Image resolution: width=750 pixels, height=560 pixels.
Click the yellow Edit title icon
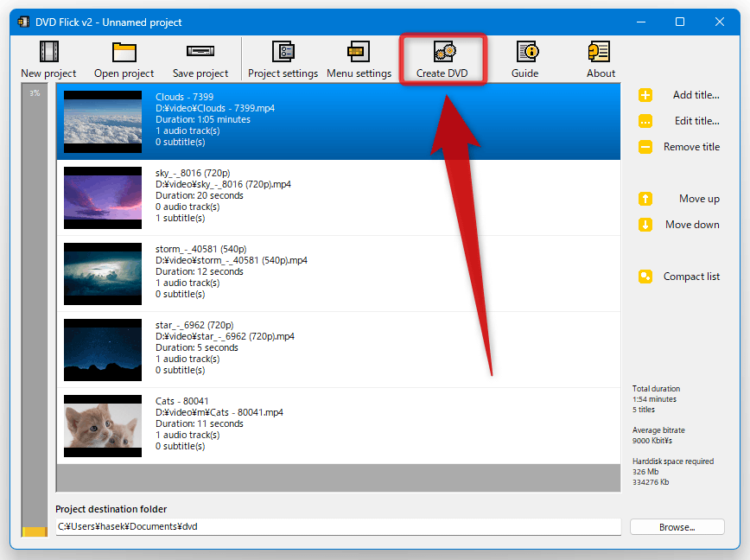pos(645,121)
